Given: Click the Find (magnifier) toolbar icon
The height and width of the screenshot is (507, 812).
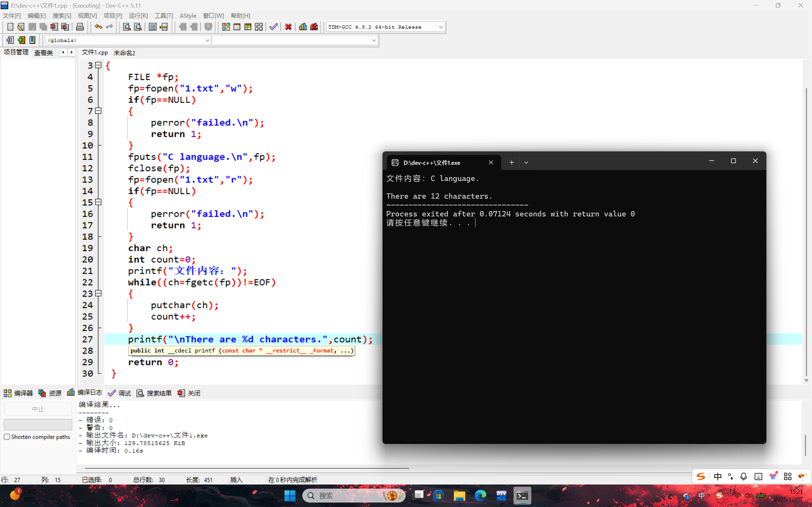Looking at the screenshot, I should click(127, 27).
